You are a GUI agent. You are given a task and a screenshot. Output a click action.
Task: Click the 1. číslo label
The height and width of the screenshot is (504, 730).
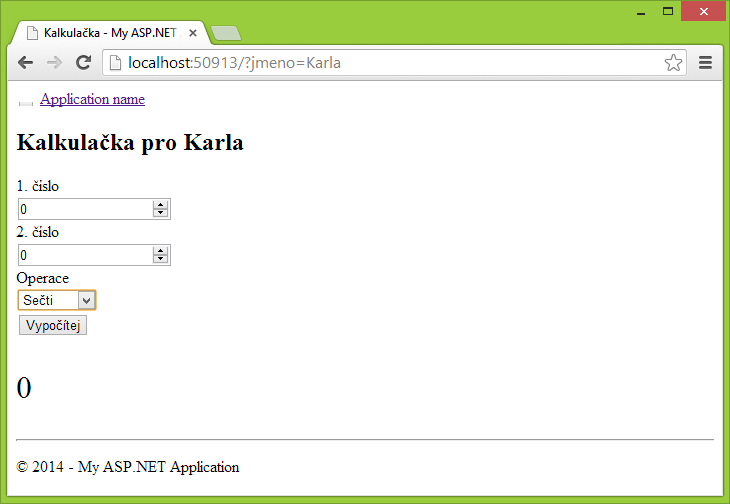tap(38, 186)
